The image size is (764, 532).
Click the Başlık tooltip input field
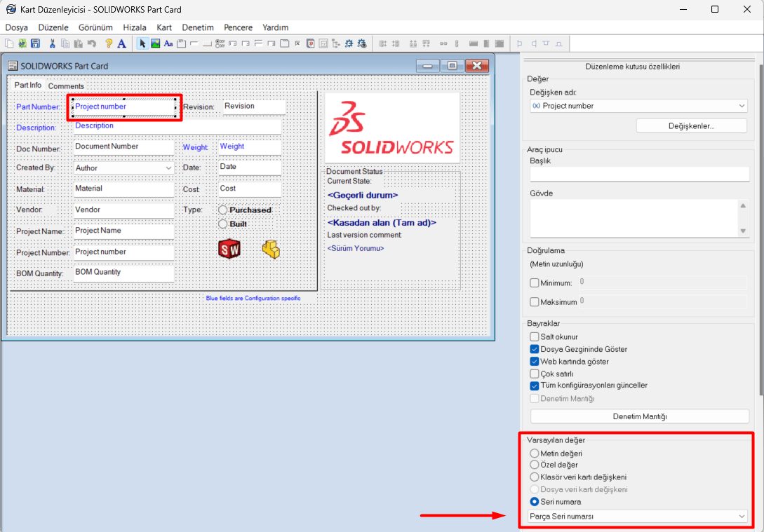coord(639,175)
